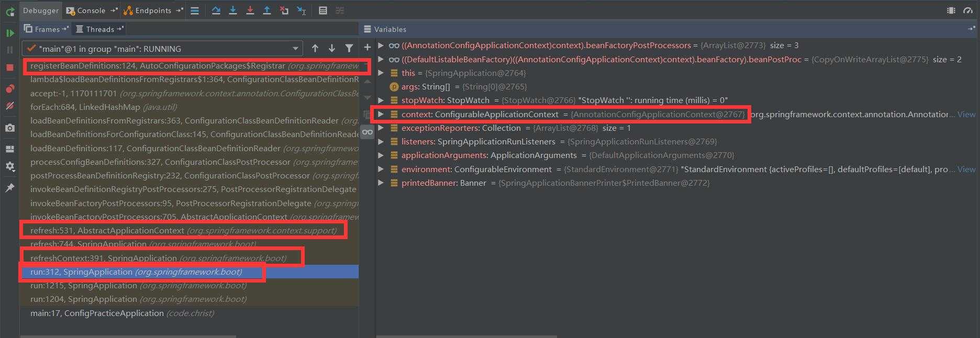The width and height of the screenshot is (980, 338).
Task: Click View link on the environment row
Action: 966,169
